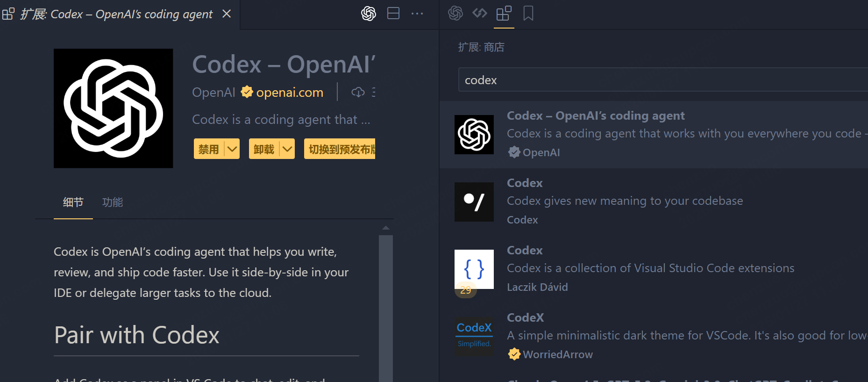Select the Extensions view icon in sidebar
The image size is (868, 382).
pyautogui.click(x=504, y=14)
